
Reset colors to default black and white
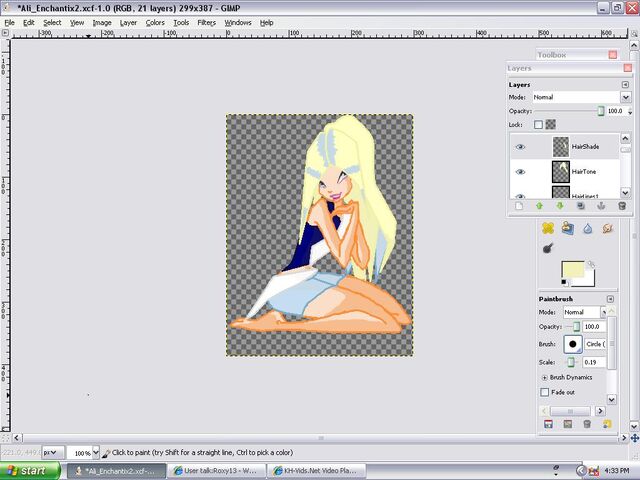[x=564, y=282]
